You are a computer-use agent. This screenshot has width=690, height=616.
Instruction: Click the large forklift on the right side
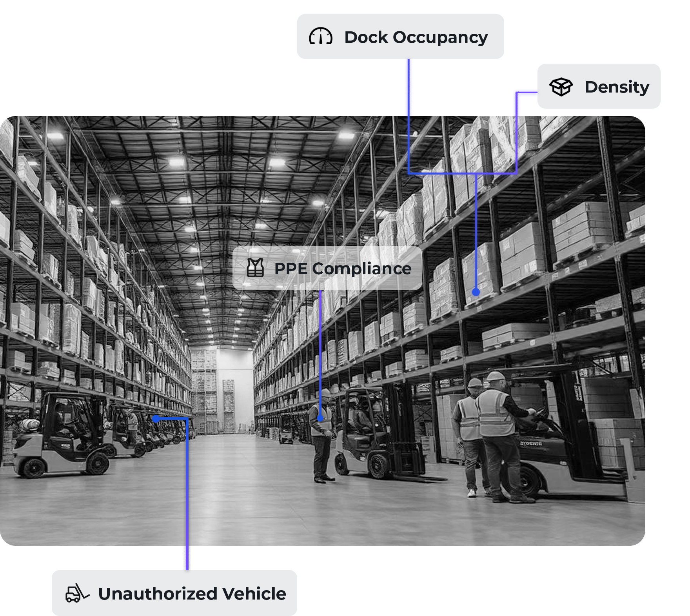[568, 443]
